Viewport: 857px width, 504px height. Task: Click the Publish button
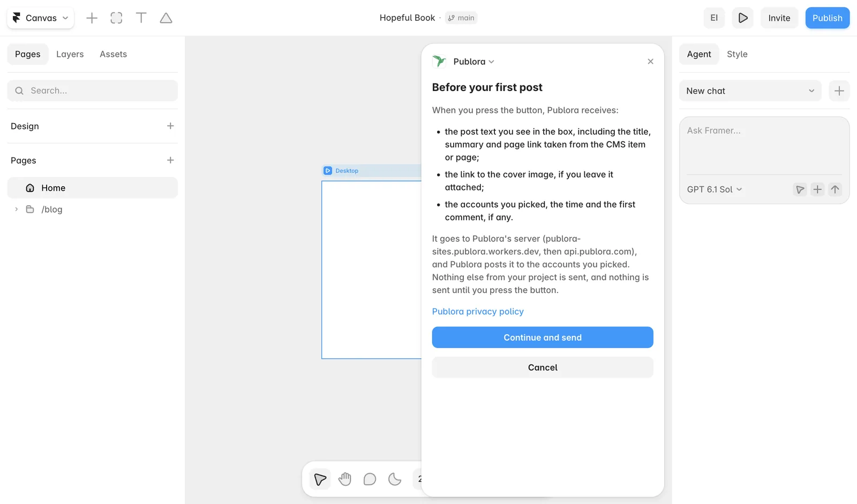[x=827, y=18]
